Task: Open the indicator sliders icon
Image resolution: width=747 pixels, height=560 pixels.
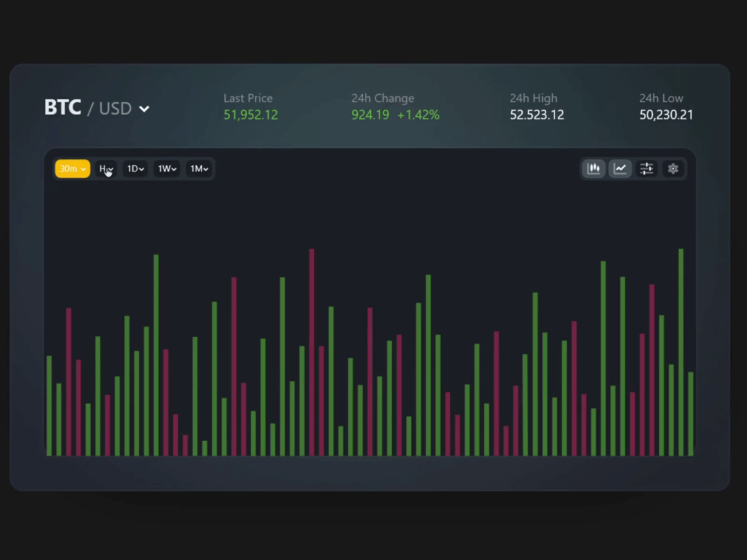Action: click(x=647, y=168)
